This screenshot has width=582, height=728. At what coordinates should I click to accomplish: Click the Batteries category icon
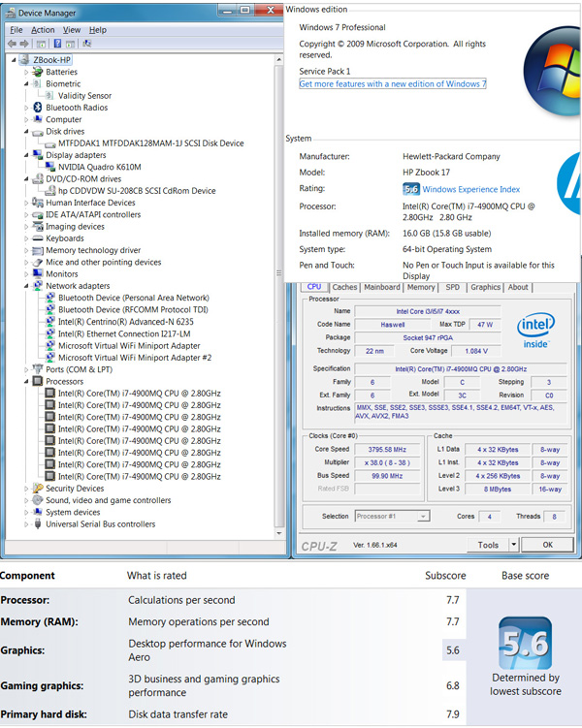click(x=38, y=72)
